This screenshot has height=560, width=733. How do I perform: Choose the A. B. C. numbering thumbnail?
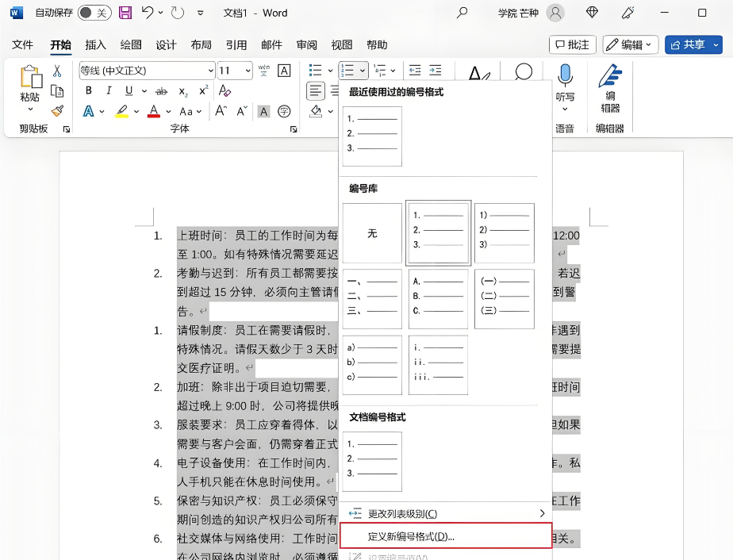pos(438,299)
